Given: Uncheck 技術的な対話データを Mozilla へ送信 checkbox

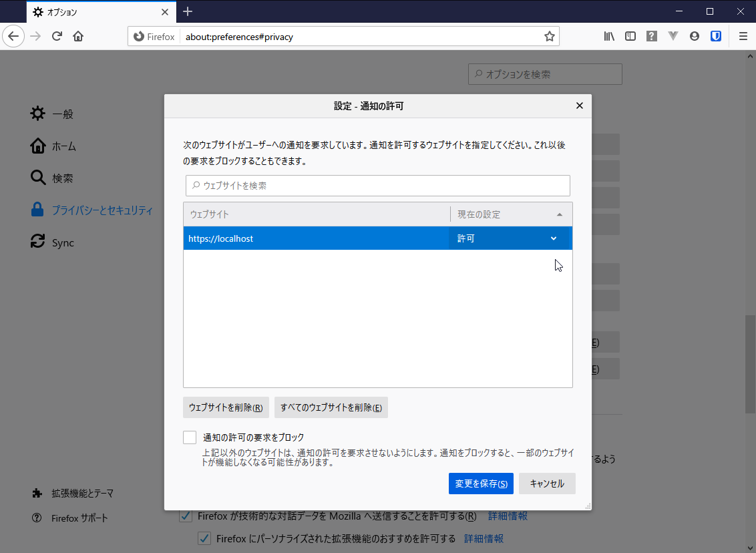Looking at the screenshot, I should (x=186, y=516).
